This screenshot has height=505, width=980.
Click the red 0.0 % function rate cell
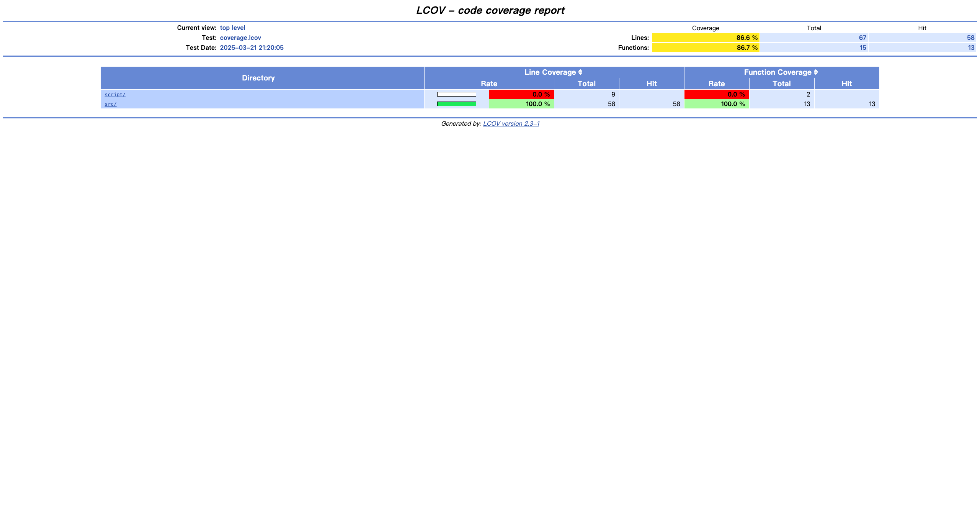tap(717, 94)
